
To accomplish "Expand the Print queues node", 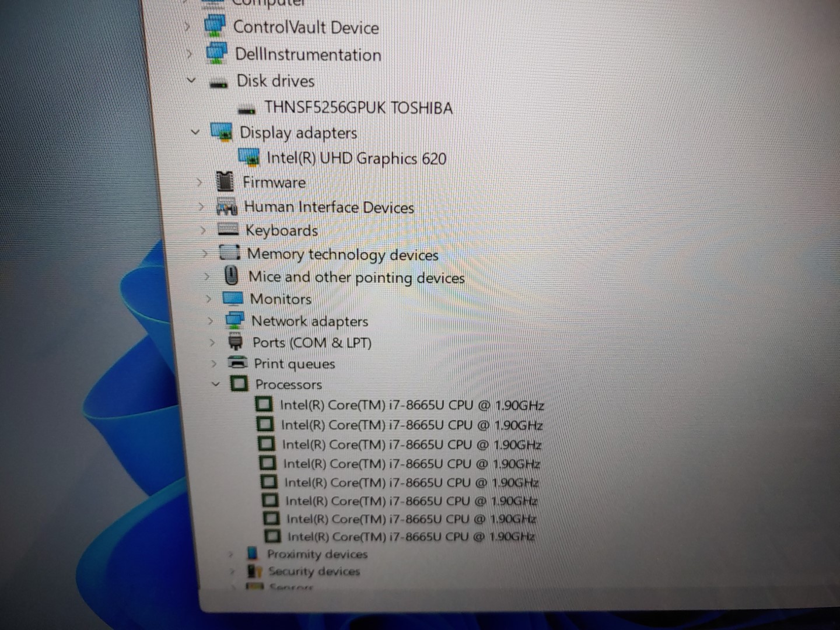I will (x=213, y=363).
